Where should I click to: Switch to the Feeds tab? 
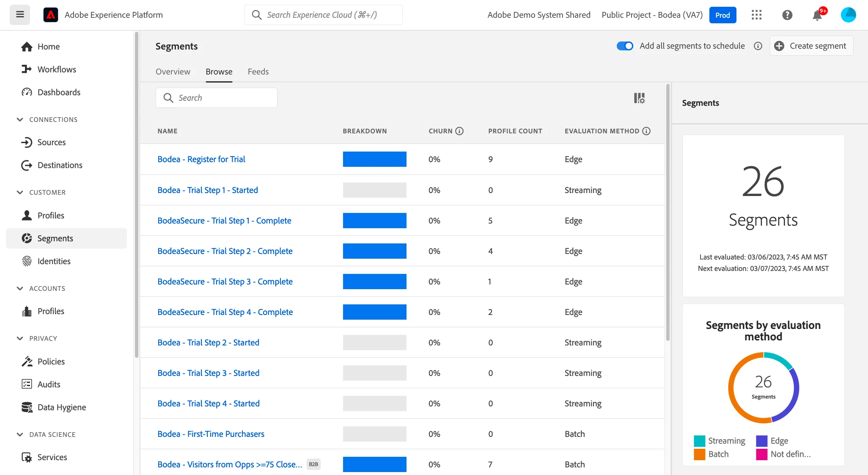point(258,72)
